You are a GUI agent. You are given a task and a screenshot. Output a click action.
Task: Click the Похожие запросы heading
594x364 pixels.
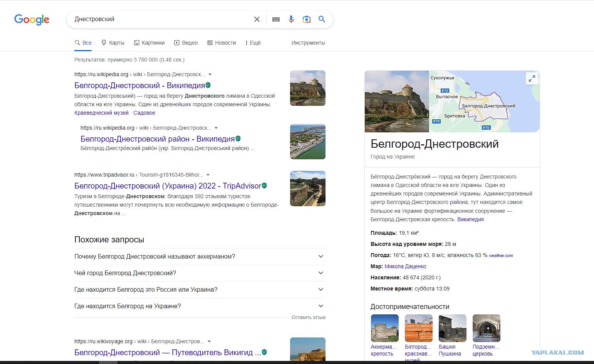[x=109, y=239]
